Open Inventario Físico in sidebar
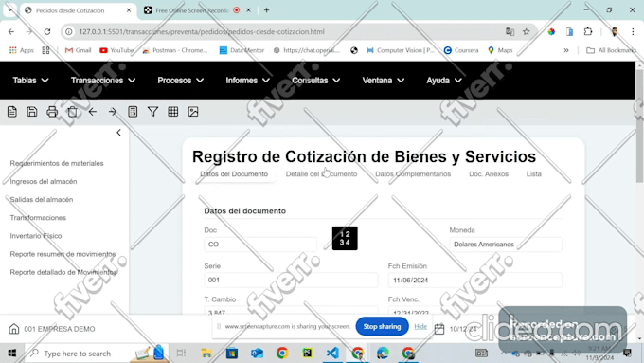 [x=36, y=236]
